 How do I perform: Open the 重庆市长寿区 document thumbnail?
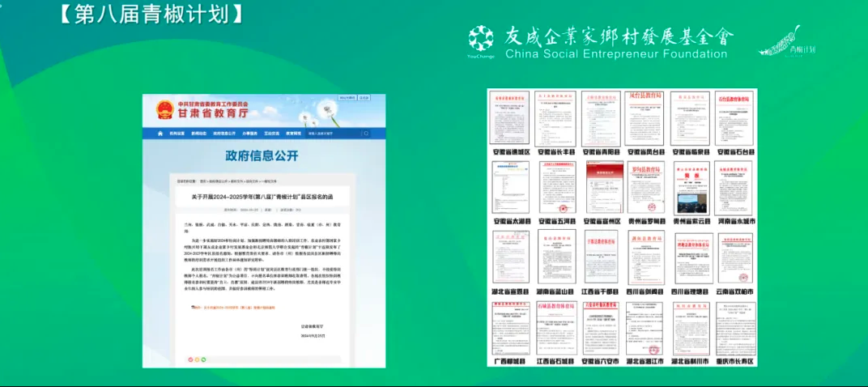(x=736, y=329)
